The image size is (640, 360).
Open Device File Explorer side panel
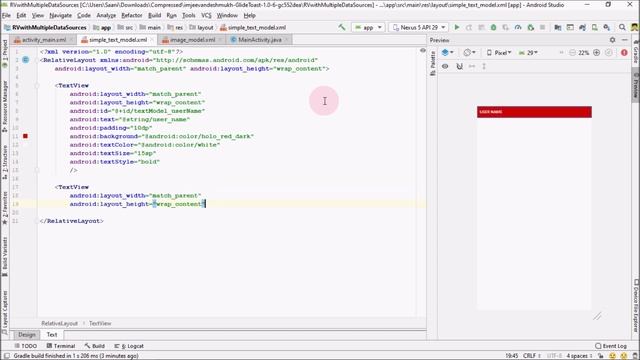pos(636,305)
